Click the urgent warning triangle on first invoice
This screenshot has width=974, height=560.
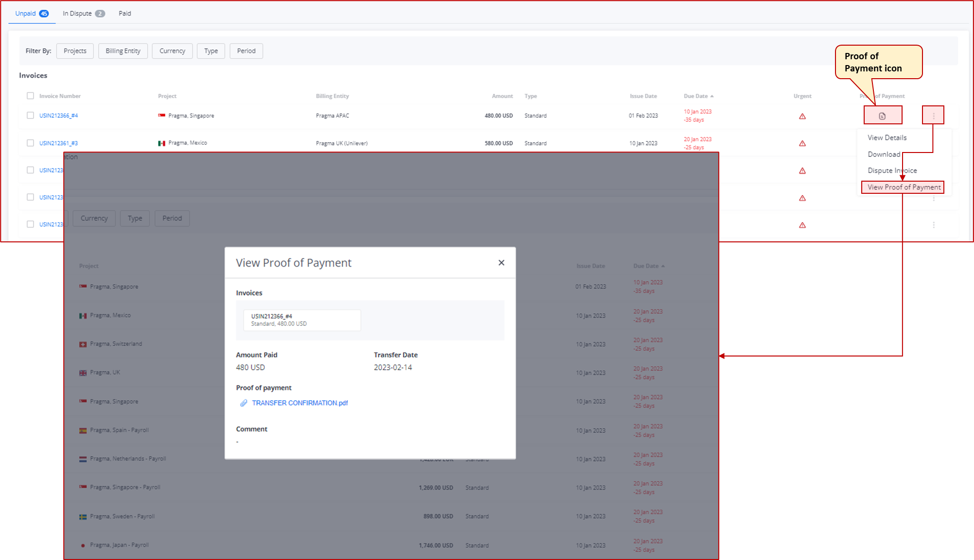[802, 116]
